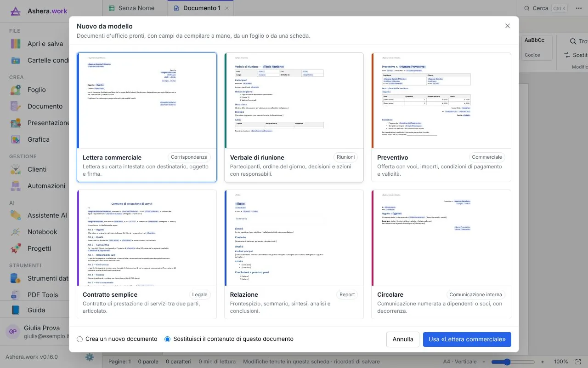Click the Sostituisci icon in ribbon
Image resolution: width=588 pixels, height=368 pixels.
567,55
